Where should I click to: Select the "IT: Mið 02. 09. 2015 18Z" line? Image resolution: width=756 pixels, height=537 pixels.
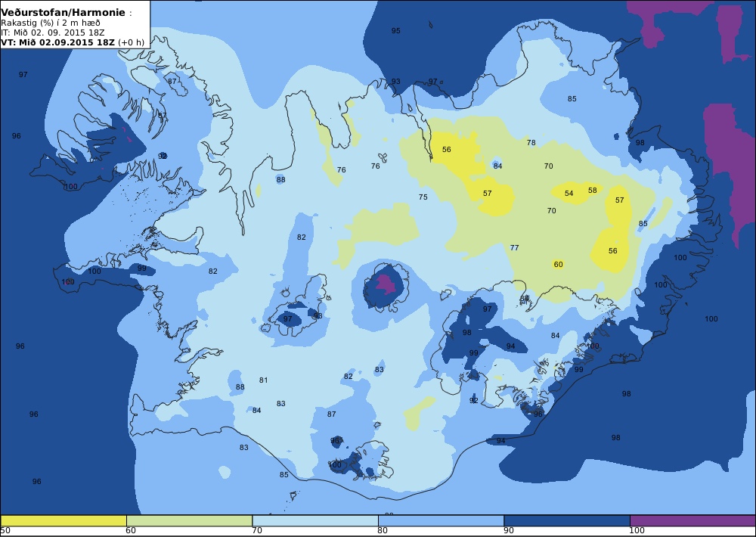[x=53, y=33]
